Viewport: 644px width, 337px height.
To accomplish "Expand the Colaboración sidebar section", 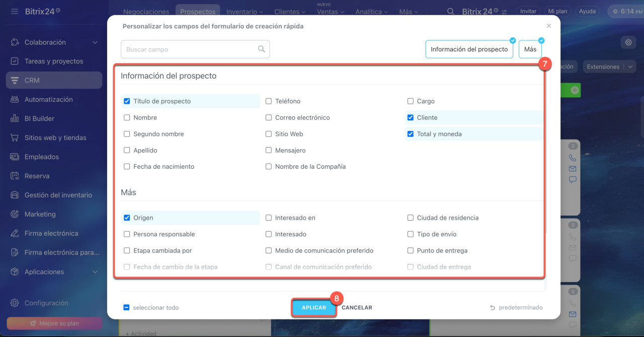I will [x=95, y=43].
